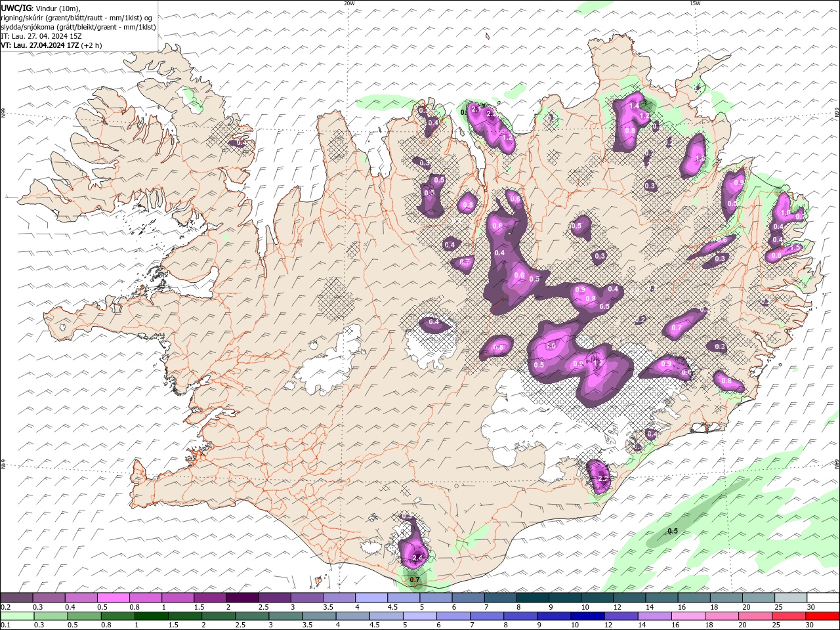Pick the 0.8 swatch in the snow legend

pyautogui.click(x=145, y=597)
